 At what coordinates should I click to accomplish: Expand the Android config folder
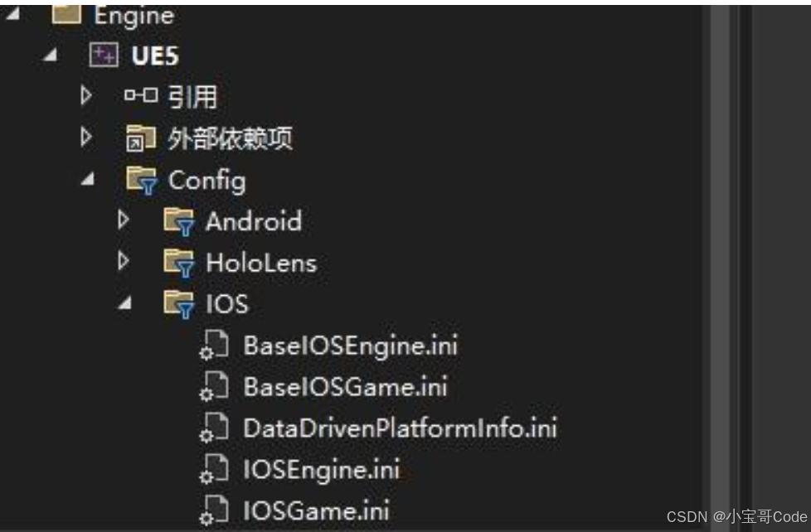point(124,221)
